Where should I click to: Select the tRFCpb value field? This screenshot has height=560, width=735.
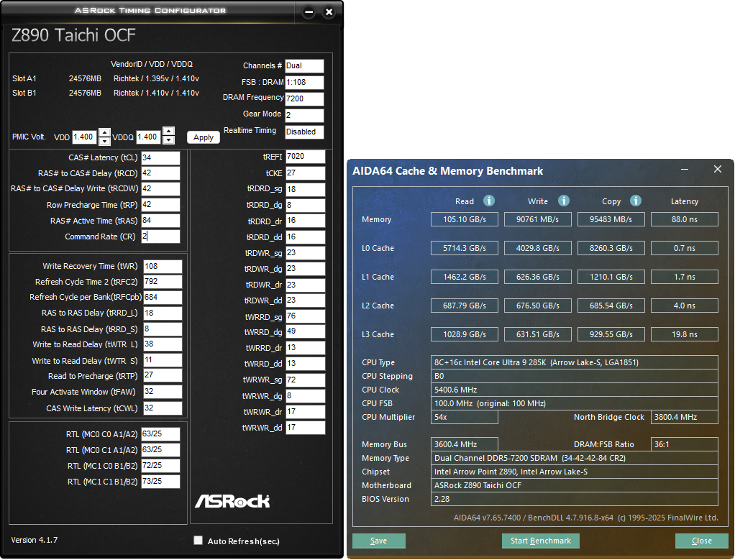point(163,297)
